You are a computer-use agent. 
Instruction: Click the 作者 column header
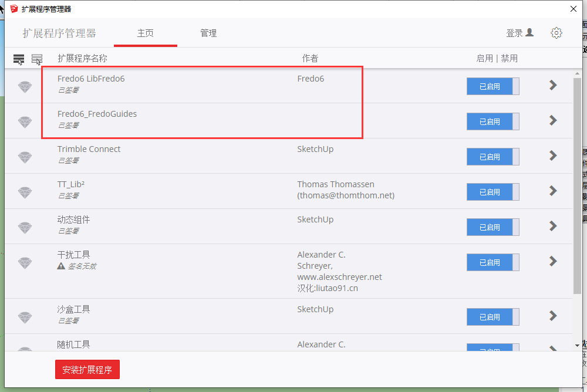point(310,59)
